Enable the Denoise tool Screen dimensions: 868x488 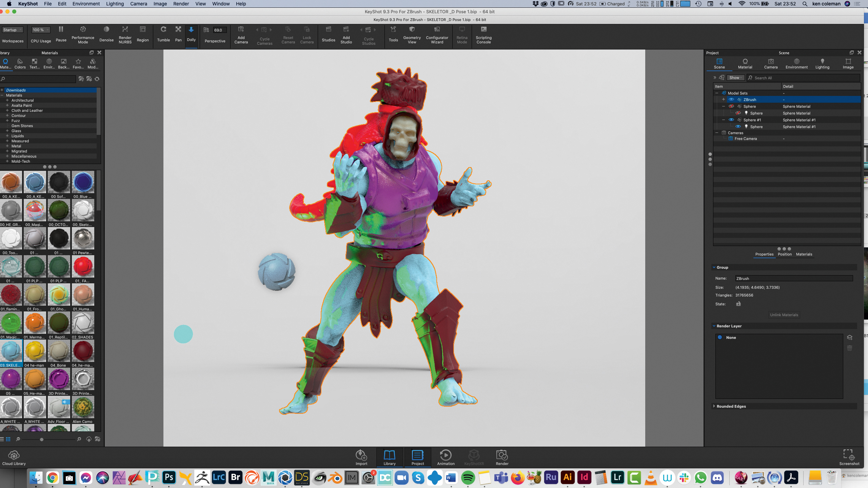coord(106,34)
